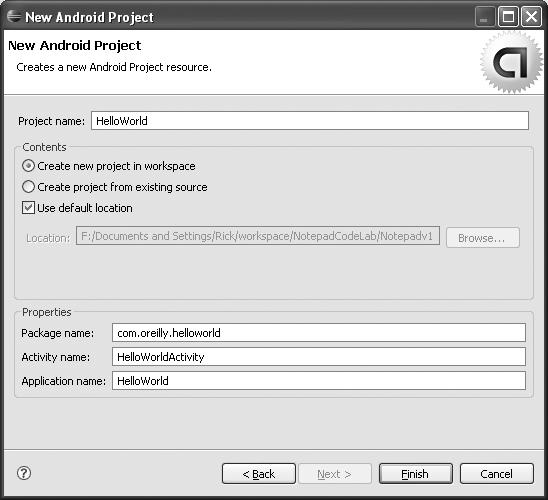Click the New Android Project title bar
The image size is (548, 500).
[245, 17]
